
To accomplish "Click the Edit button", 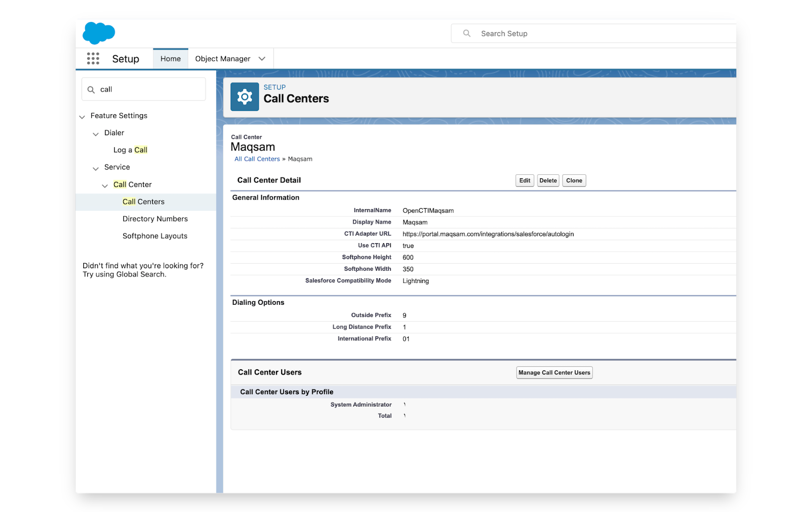I will 525,180.
